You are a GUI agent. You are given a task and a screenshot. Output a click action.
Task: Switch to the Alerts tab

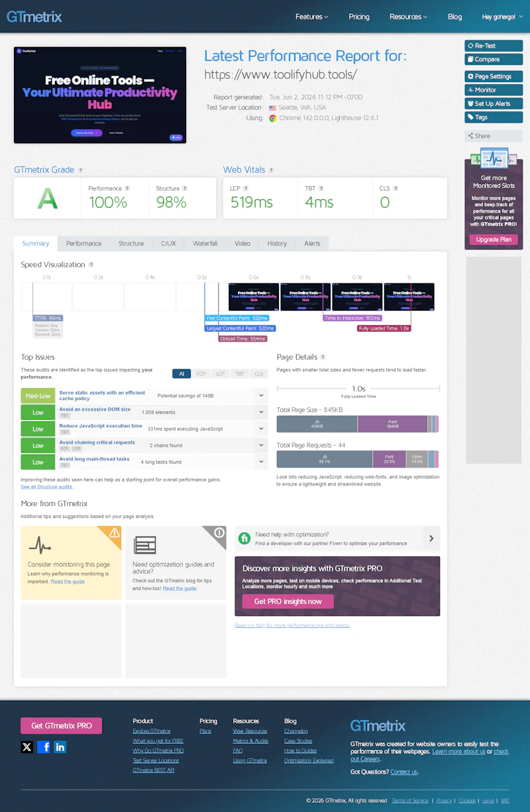coord(312,244)
